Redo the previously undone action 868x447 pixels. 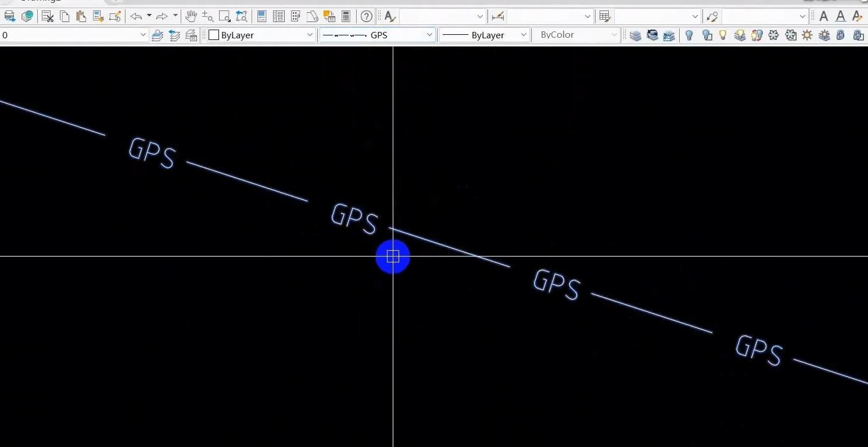[162, 16]
